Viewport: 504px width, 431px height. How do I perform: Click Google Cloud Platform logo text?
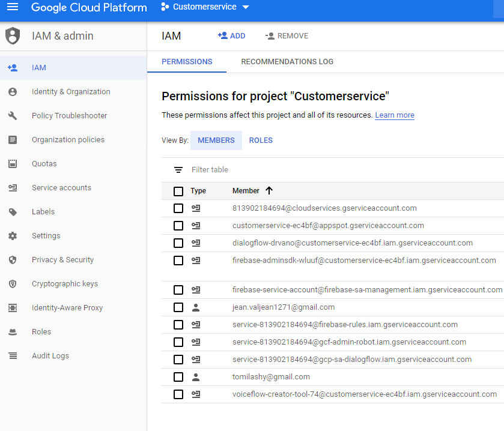[x=89, y=7]
